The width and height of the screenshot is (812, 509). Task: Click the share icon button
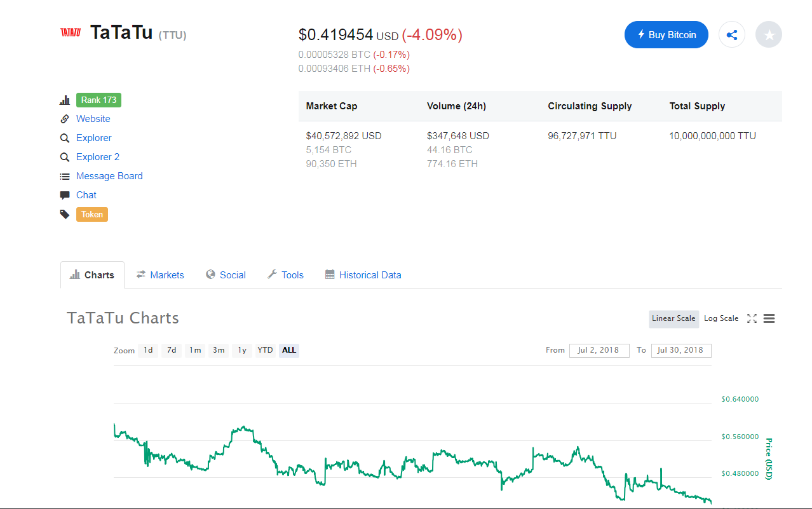tap(732, 35)
